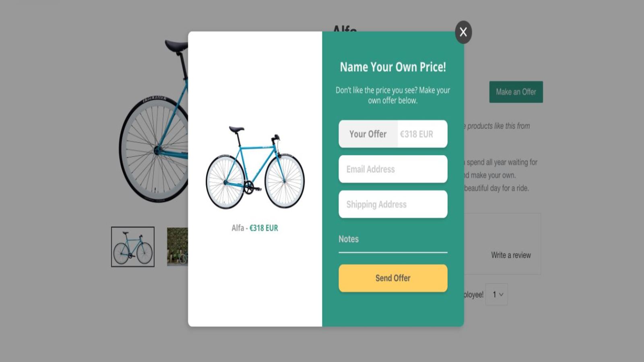Focus the Email Address input

pyautogui.click(x=393, y=169)
